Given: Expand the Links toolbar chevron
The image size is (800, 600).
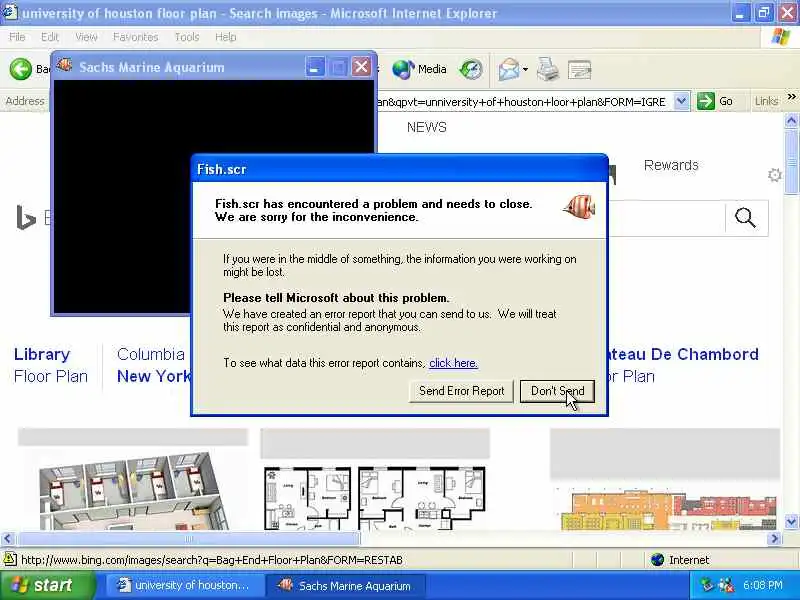Looking at the screenshot, I should 791,97.
